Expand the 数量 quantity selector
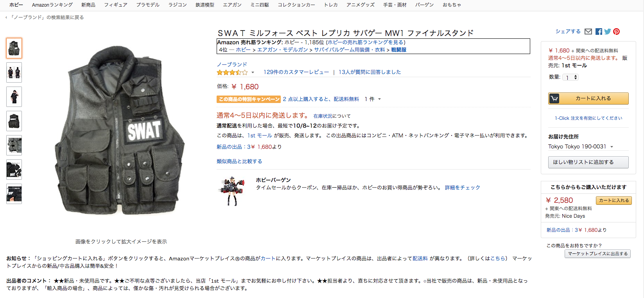This screenshot has width=644, height=298. point(570,78)
